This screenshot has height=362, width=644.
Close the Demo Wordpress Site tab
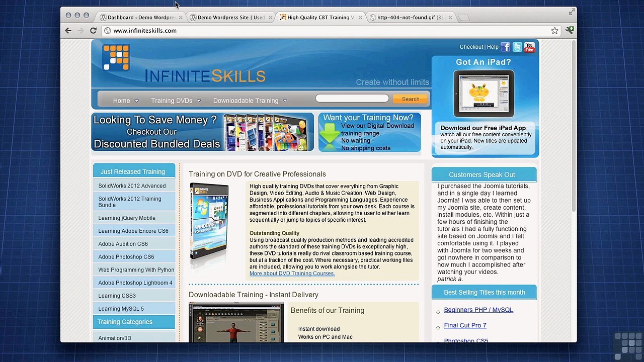click(x=270, y=18)
